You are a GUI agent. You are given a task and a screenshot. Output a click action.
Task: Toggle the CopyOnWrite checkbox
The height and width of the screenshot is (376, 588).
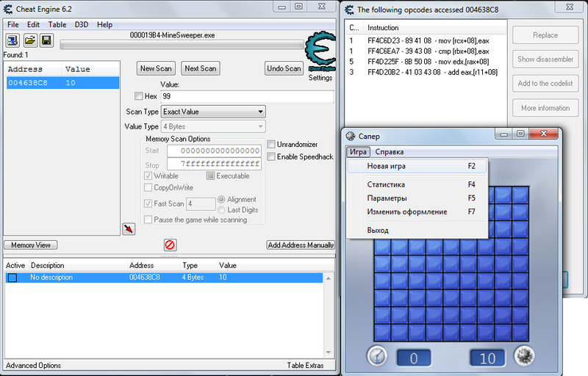[x=148, y=187]
